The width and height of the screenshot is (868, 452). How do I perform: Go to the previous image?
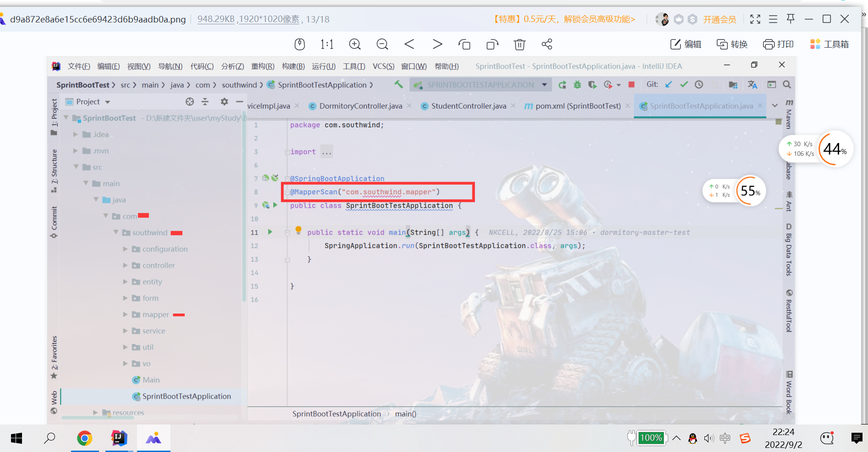409,44
